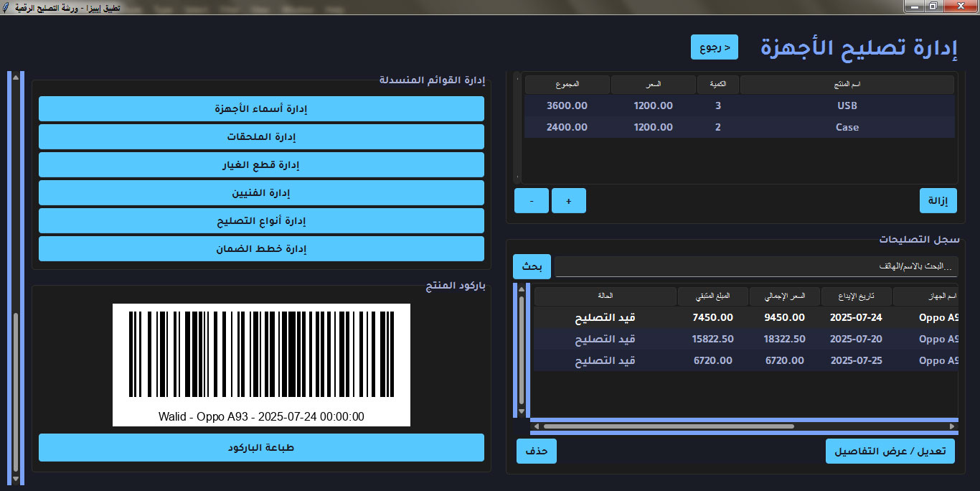Screen dimensions: 980x491
Task: Delete repair with حذف button
Action: pyautogui.click(x=537, y=452)
